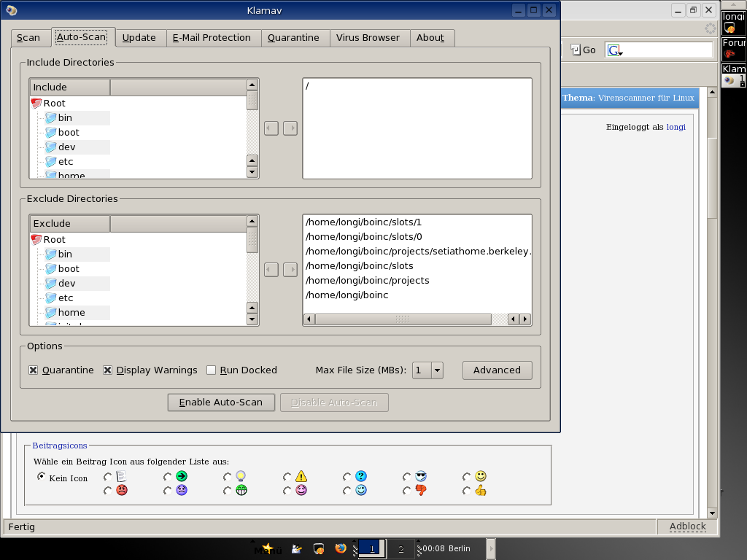The height and width of the screenshot is (560, 747).
Task: Select the question mark post icon radio
Action: [347, 477]
